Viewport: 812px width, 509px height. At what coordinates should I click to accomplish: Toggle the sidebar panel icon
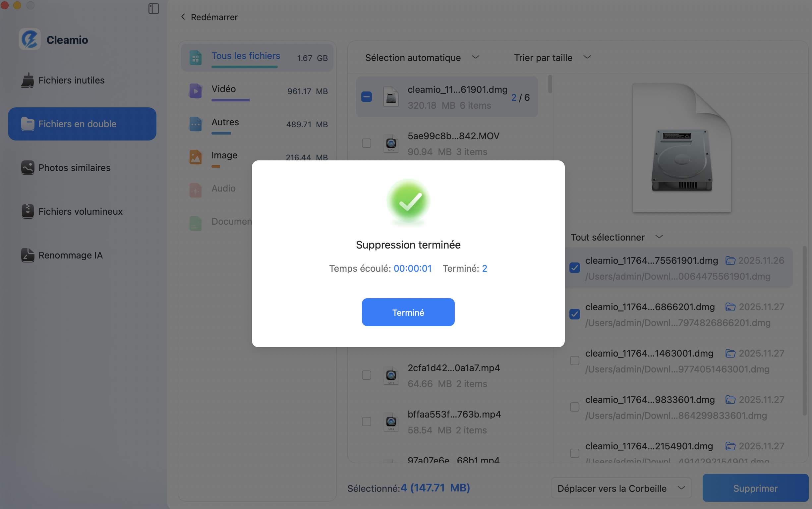tap(153, 9)
